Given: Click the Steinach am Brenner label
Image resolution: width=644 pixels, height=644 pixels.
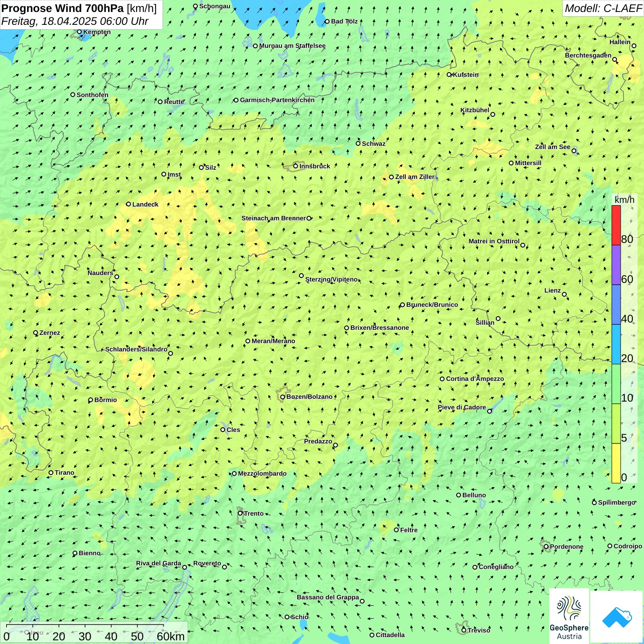Looking at the screenshot, I should point(274,218).
